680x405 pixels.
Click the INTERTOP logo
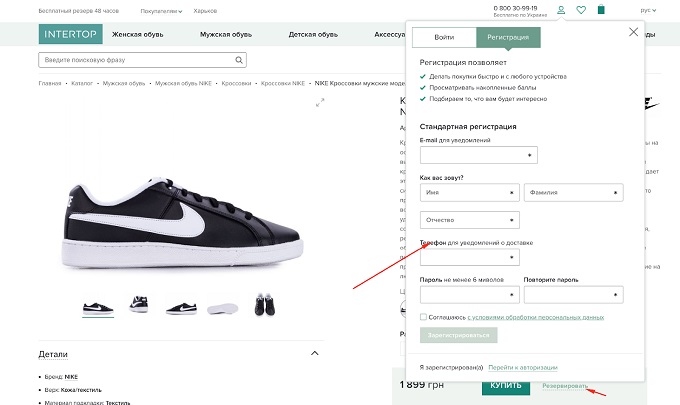pos(70,34)
